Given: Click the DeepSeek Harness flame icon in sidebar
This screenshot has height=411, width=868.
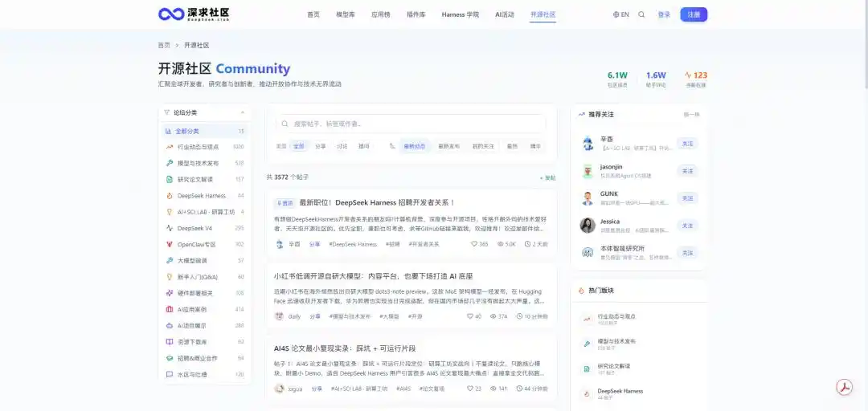Looking at the screenshot, I should (x=170, y=196).
